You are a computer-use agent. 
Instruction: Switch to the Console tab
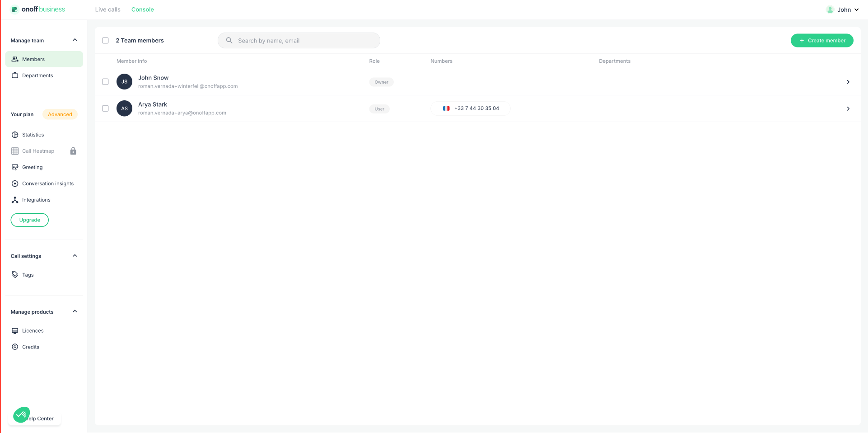tap(143, 9)
